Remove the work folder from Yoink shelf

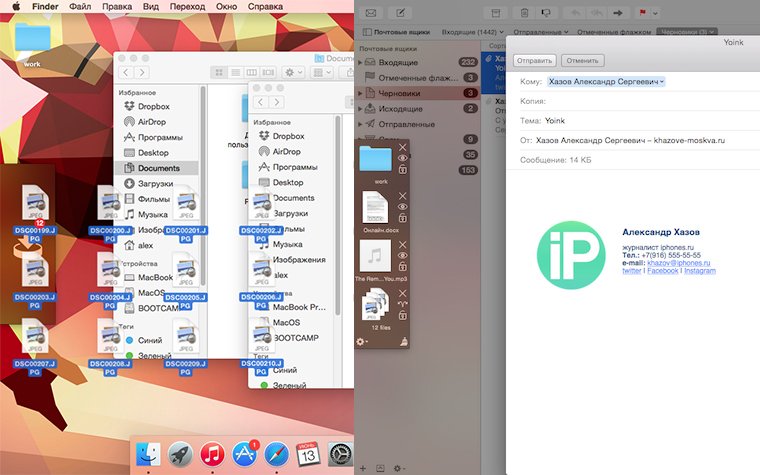402,147
